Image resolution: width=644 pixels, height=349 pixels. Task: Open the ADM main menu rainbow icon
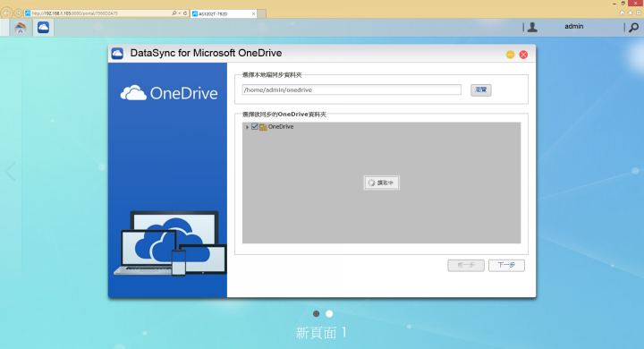point(20,28)
